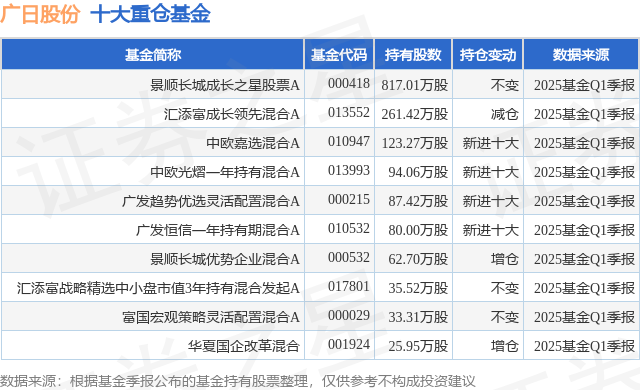640x390 pixels.
Task: Open fund 中欧光熠一年持有混合A
Action: (225, 172)
